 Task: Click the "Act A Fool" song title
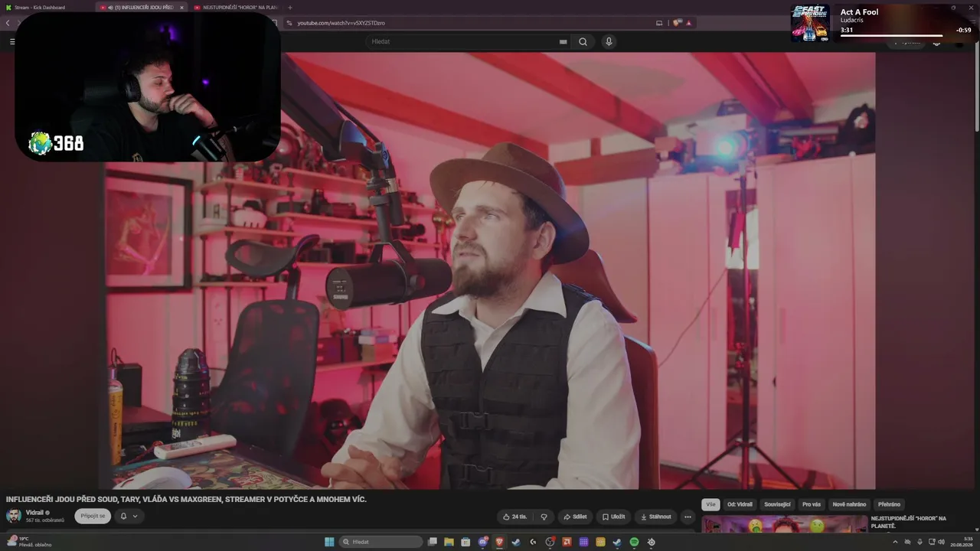(x=859, y=11)
